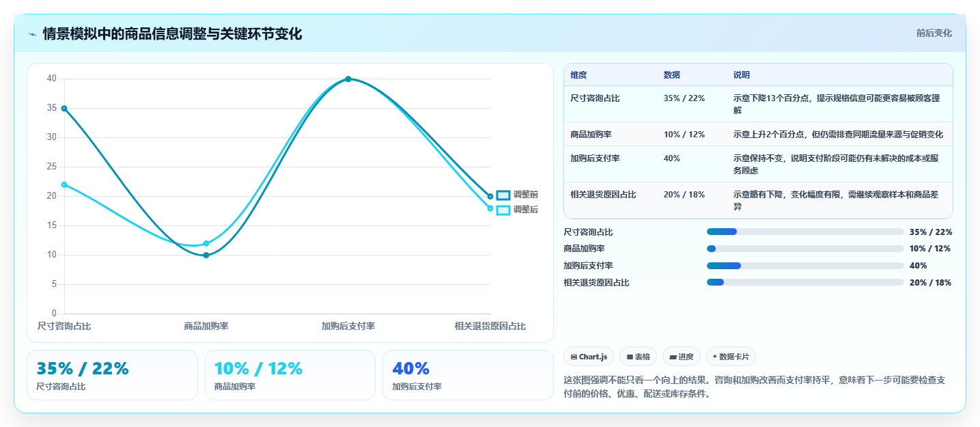Screen dimensions: 980x427
Task: Click the 相关退货原因占比 table row name
Action: pos(603,195)
